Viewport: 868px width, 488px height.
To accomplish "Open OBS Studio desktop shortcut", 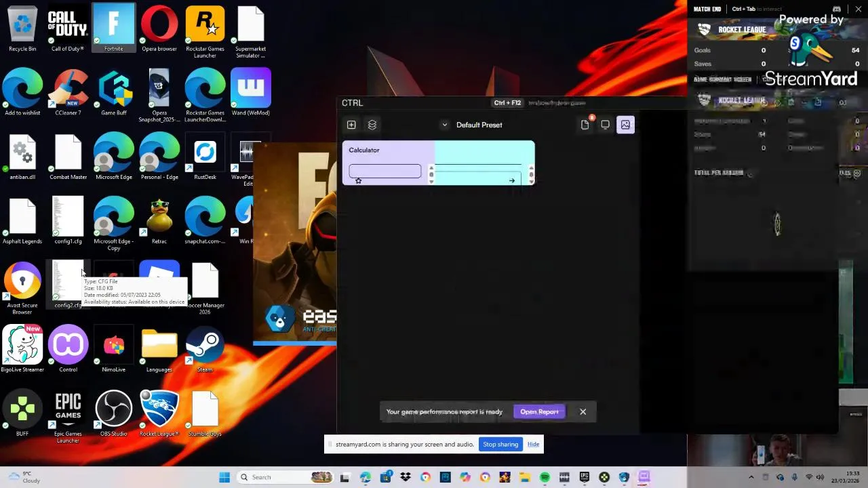I will point(113,414).
